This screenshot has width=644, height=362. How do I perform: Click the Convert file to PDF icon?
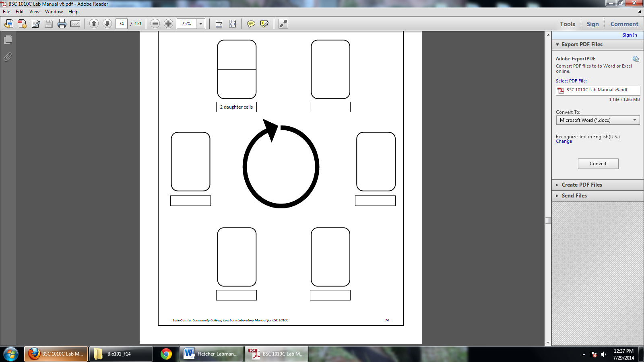[22, 24]
